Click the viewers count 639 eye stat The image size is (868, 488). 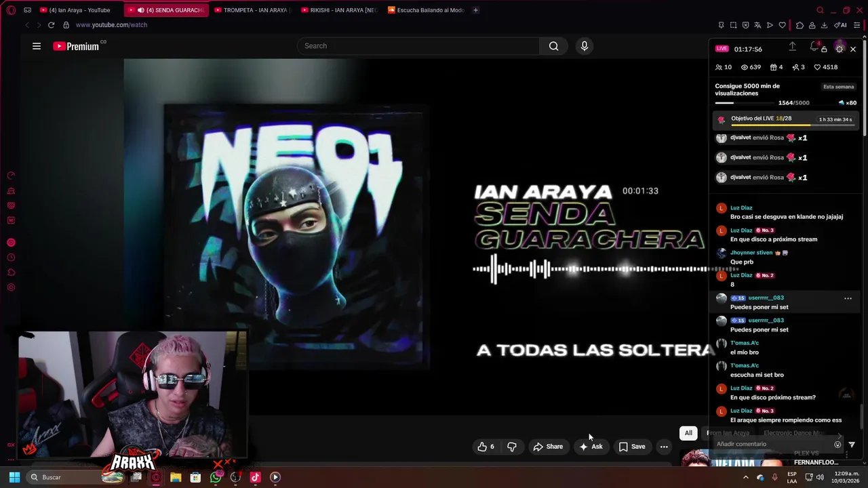pyautogui.click(x=751, y=67)
